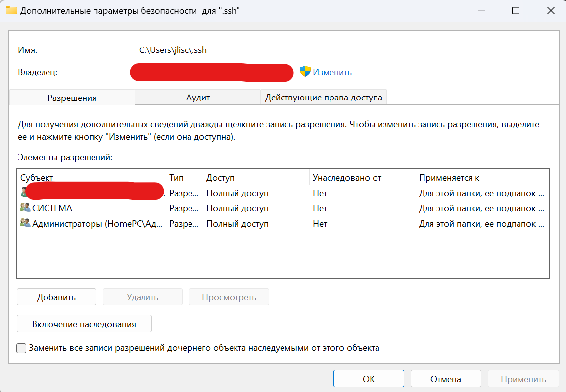566x392 pixels.
Task: Click the Добавить button
Action: pos(56,296)
